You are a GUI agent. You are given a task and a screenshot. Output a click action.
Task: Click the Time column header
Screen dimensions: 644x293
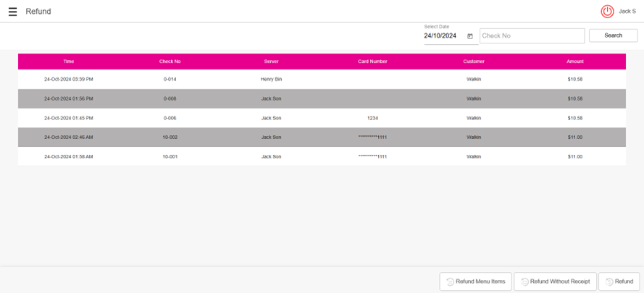pyautogui.click(x=69, y=61)
